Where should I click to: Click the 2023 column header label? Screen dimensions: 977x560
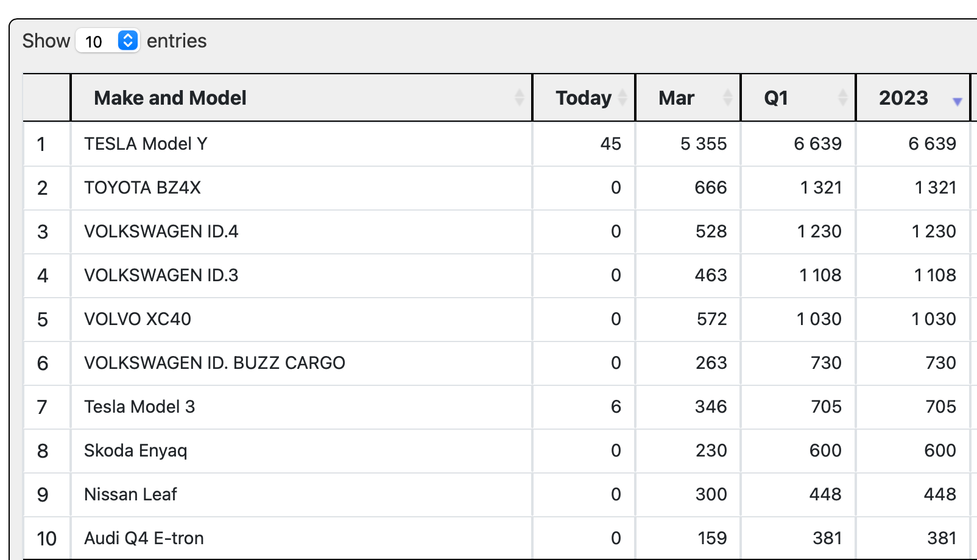click(903, 98)
